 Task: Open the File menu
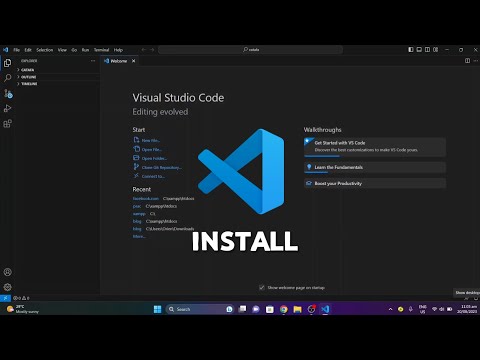coord(16,50)
